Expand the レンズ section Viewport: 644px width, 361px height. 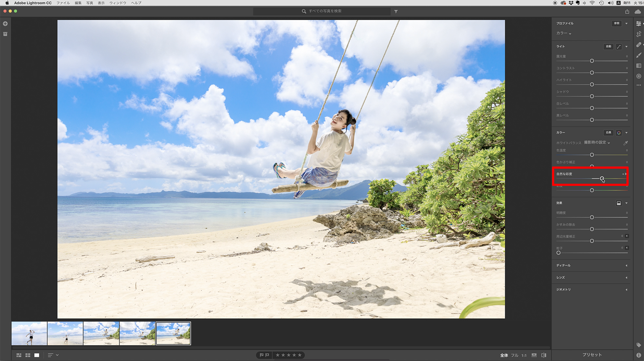tap(626, 278)
